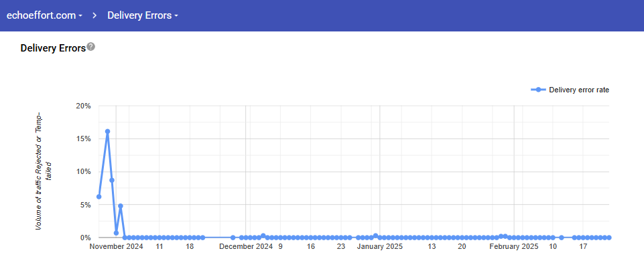
Task: Click the raised point just before February 2025
Action: pyautogui.click(x=505, y=236)
